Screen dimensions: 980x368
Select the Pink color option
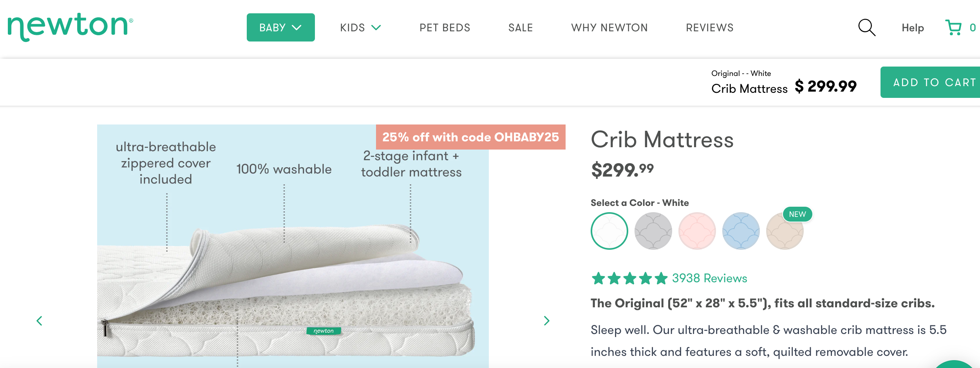(697, 231)
